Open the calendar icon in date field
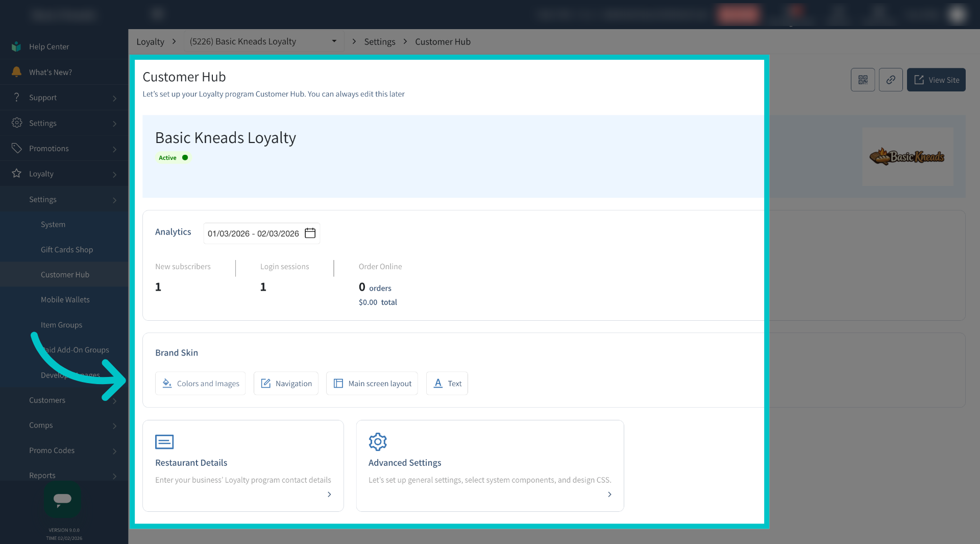 click(x=310, y=233)
